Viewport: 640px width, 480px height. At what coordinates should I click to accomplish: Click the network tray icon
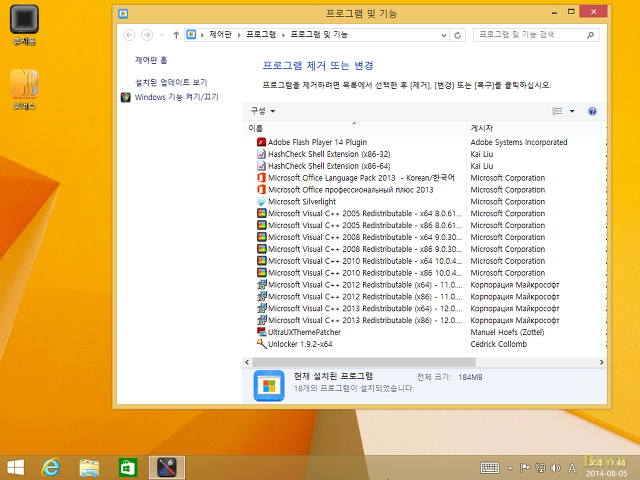coord(540,468)
